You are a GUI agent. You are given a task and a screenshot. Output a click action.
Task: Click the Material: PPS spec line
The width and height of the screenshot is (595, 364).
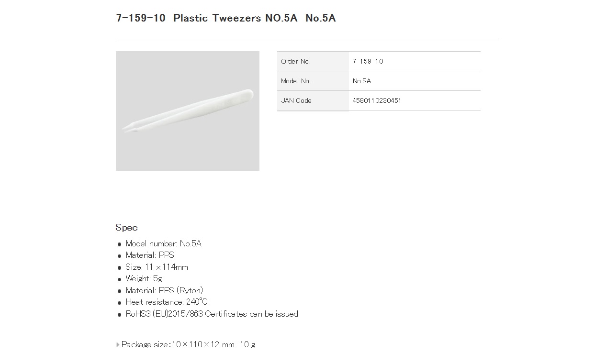tap(150, 255)
